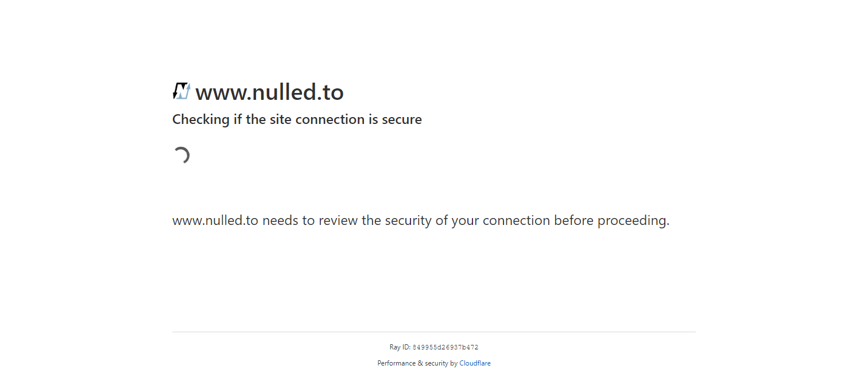Click the word before in the paragraph
The height and width of the screenshot is (377, 868).
pyautogui.click(x=573, y=221)
